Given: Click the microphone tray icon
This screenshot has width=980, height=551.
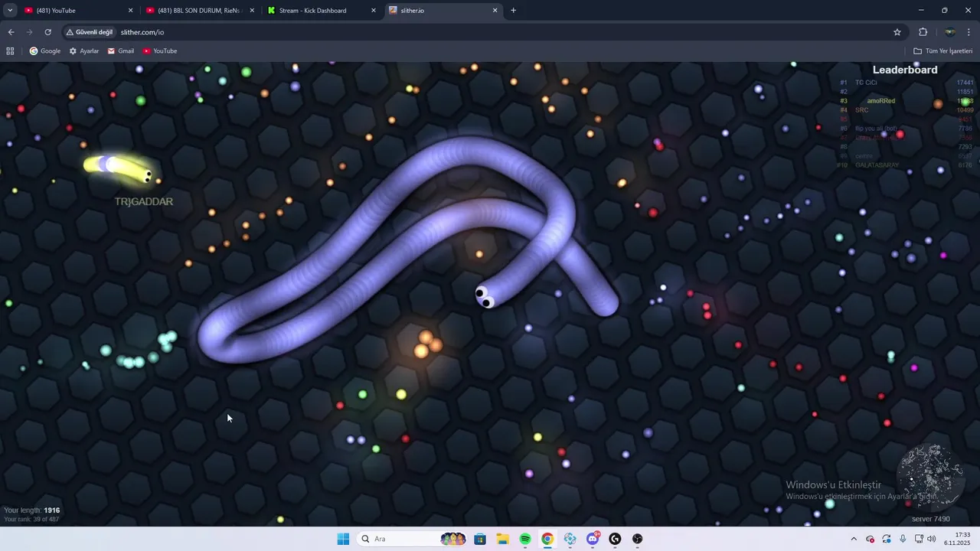Looking at the screenshot, I should coord(903,539).
